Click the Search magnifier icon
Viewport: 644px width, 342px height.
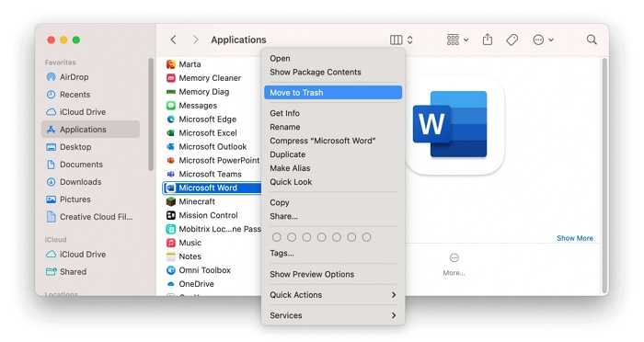click(x=592, y=40)
